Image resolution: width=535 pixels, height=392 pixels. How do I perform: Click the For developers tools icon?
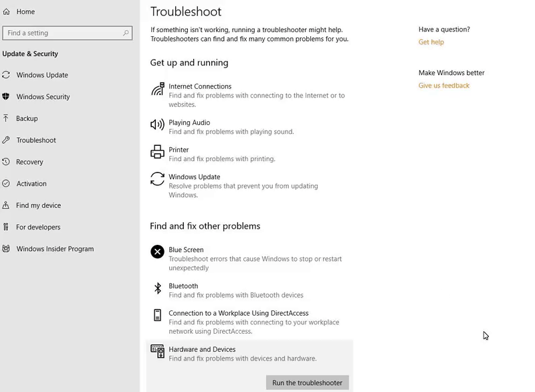click(6, 227)
